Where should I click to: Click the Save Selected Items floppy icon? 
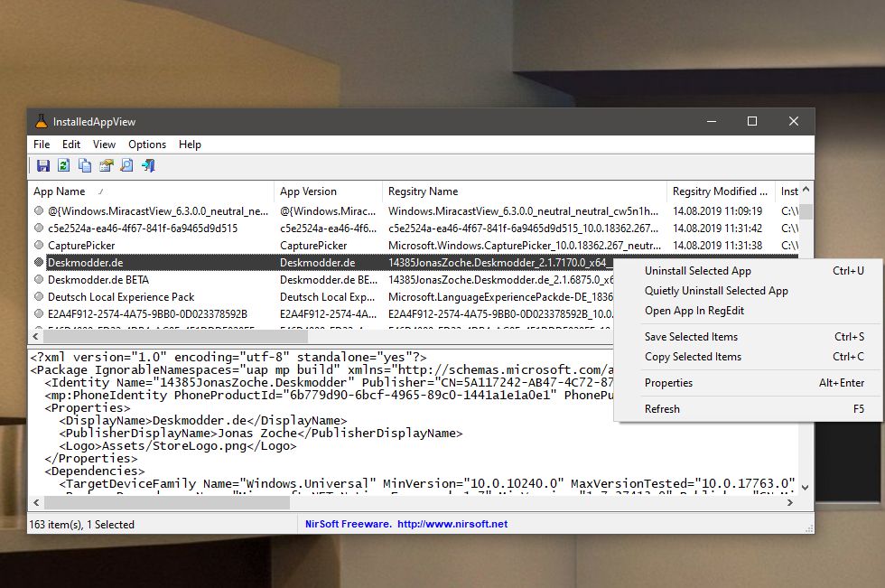click(43, 165)
